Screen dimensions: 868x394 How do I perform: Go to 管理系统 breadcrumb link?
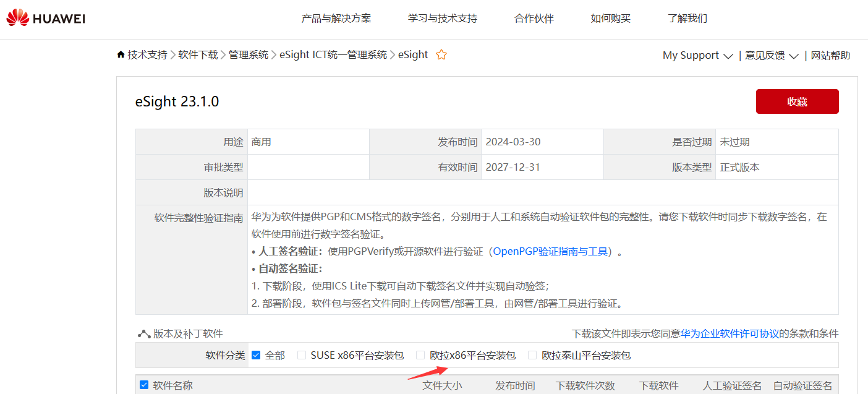pyautogui.click(x=249, y=54)
